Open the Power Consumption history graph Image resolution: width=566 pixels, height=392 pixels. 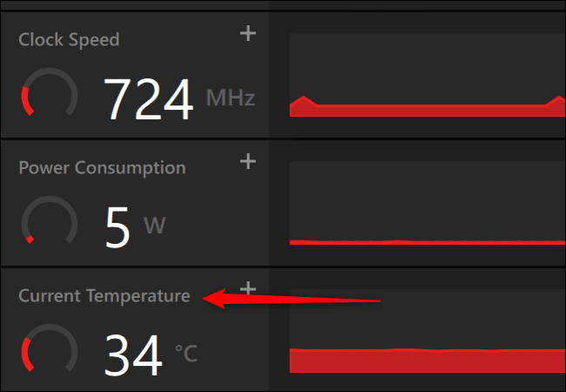coord(427,205)
